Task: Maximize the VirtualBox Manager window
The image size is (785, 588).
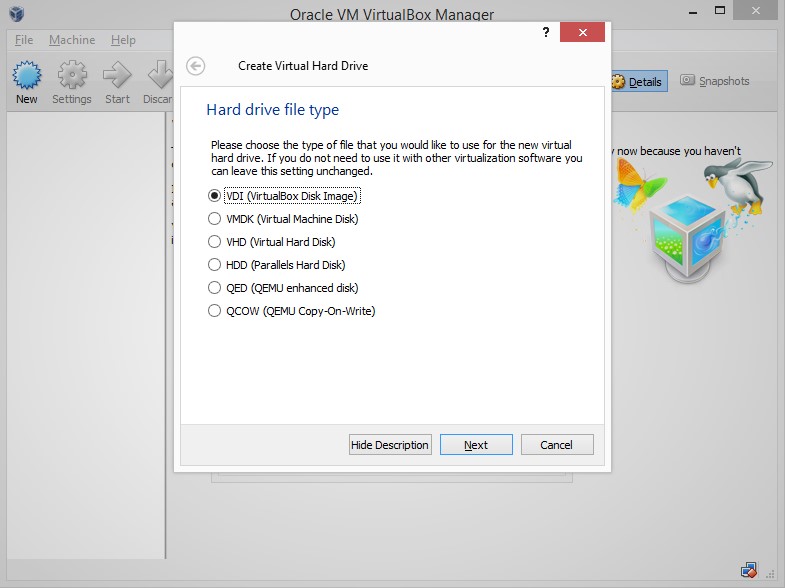Action: 720,11
